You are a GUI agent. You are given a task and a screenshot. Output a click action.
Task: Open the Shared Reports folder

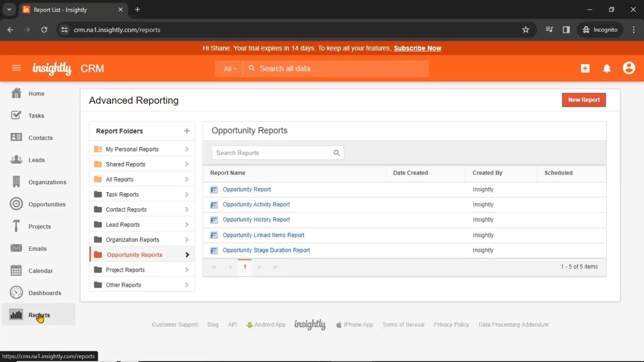tap(125, 164)
